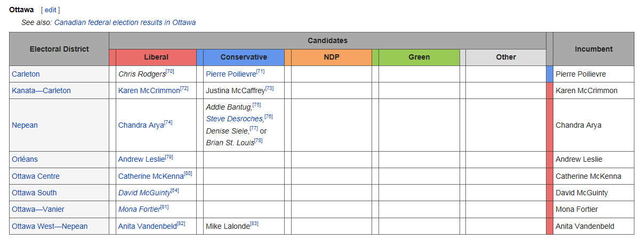Click the Catherine McKenna Liberal candidate link
This screenshot has height=240, width=644.
pyautogui.click(x=150, y=176)
